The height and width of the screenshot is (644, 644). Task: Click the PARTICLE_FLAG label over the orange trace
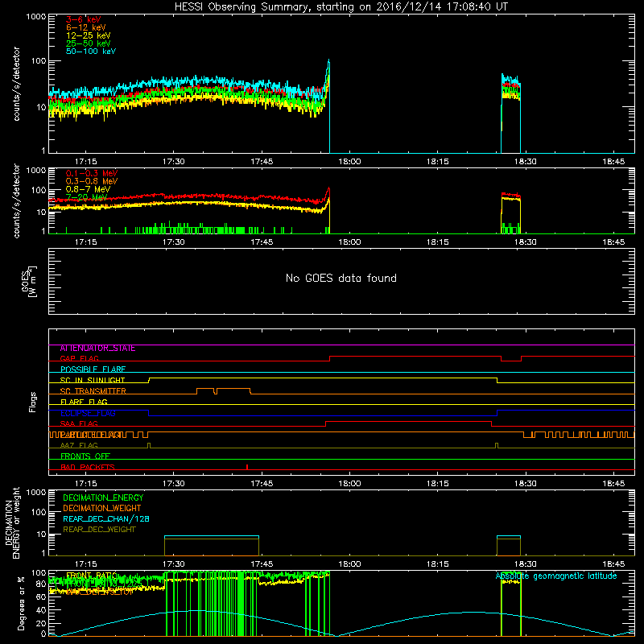pyautogui.click(x=91, y=434)
